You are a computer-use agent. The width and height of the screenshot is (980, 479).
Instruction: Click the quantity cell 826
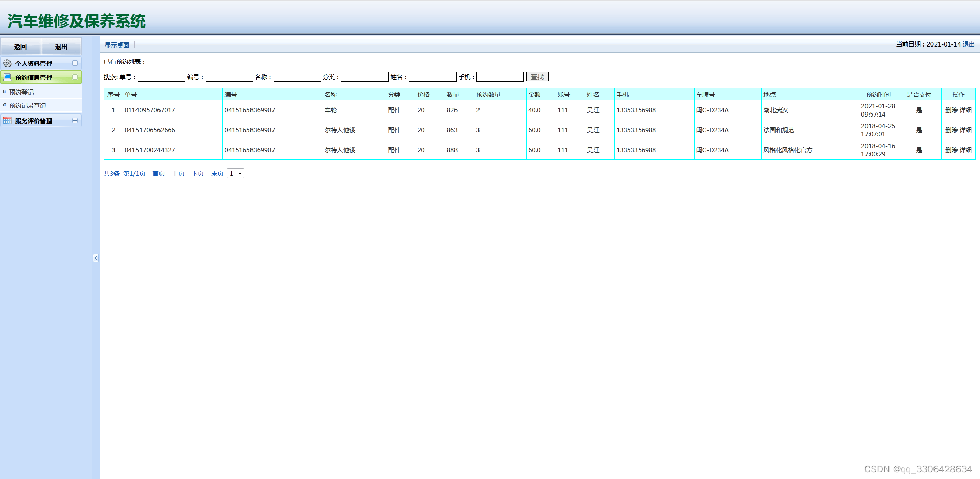coord(452,110)
